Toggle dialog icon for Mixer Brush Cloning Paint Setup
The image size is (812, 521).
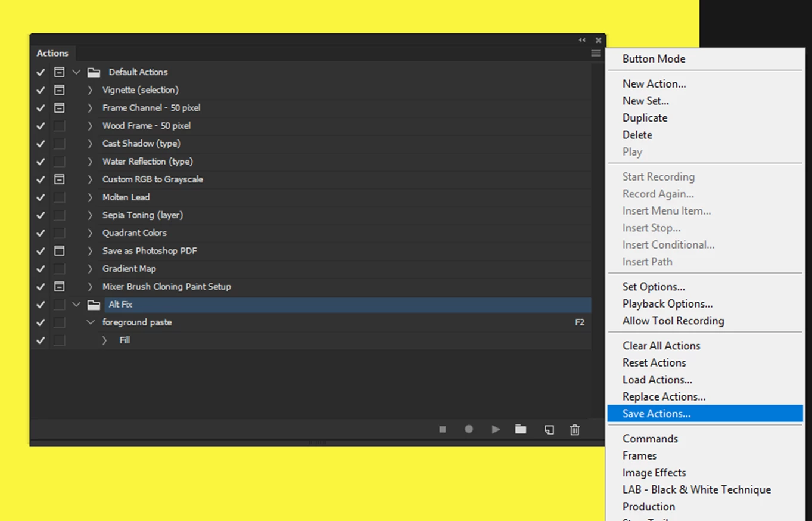click(x=59, y=287)
